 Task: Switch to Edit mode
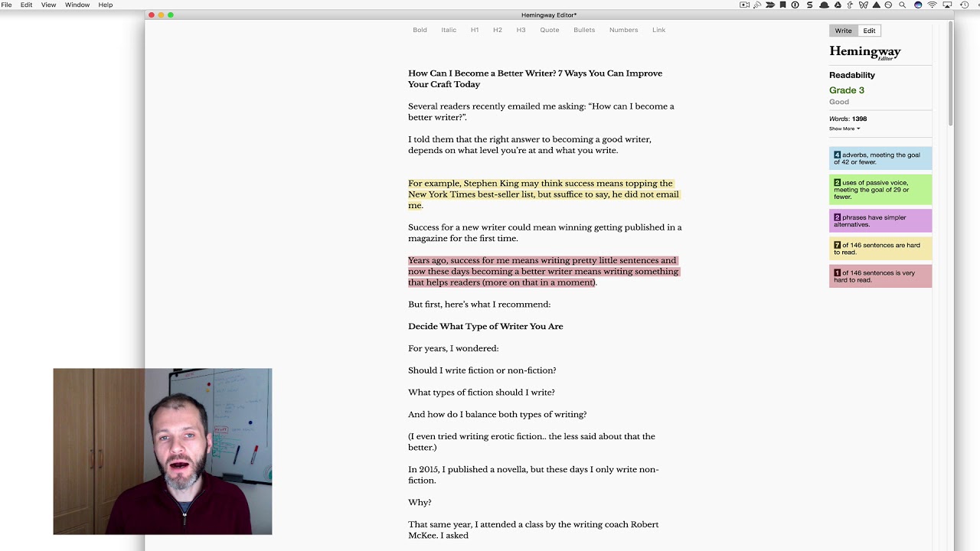[x=869, y=31]
